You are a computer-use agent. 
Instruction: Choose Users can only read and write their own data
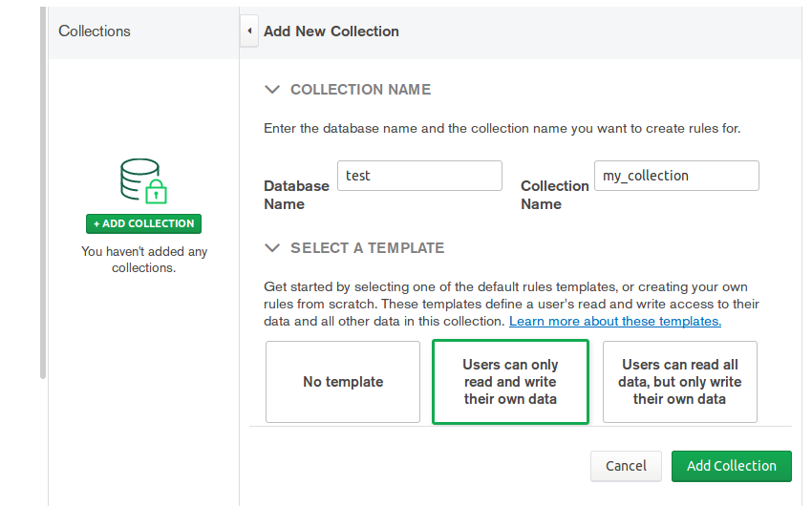pos(511,382)
